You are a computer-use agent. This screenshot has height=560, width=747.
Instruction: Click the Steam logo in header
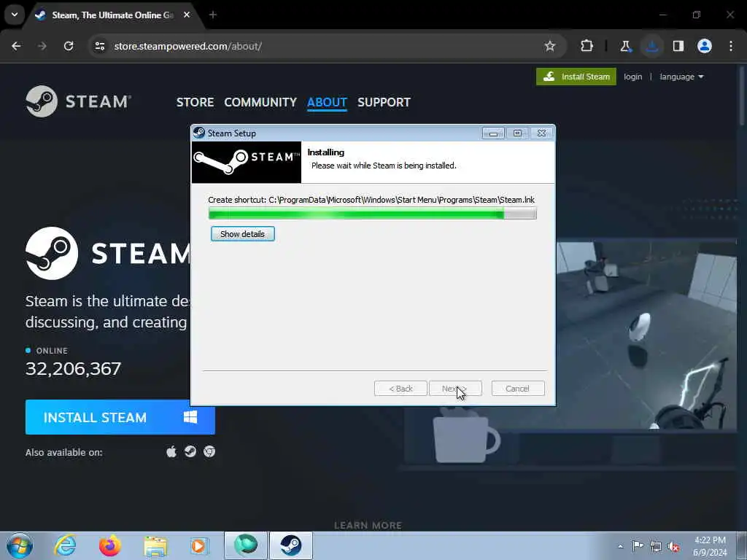pos(78,101)
